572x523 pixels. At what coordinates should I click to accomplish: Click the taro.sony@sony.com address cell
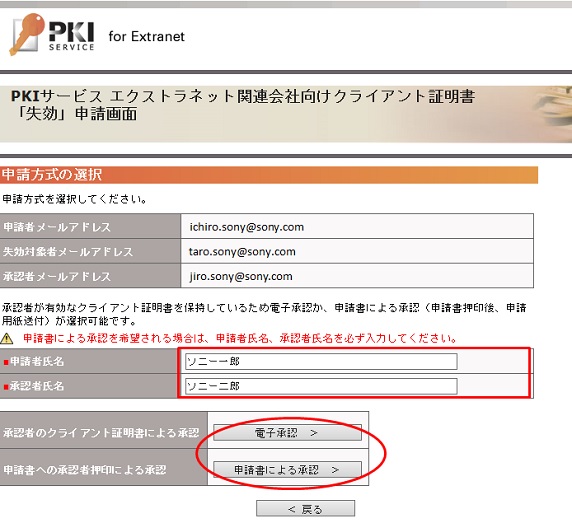(357, 251)
